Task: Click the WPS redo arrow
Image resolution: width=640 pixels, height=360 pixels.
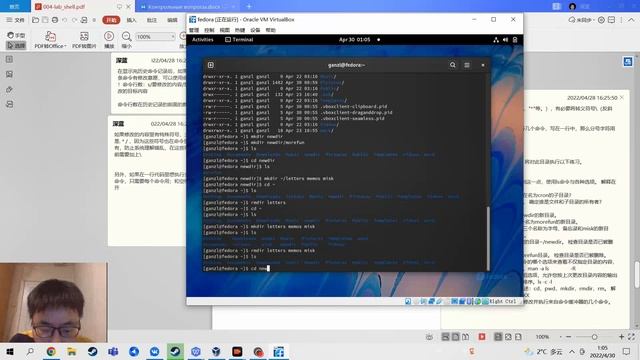Action: (74, 20)
